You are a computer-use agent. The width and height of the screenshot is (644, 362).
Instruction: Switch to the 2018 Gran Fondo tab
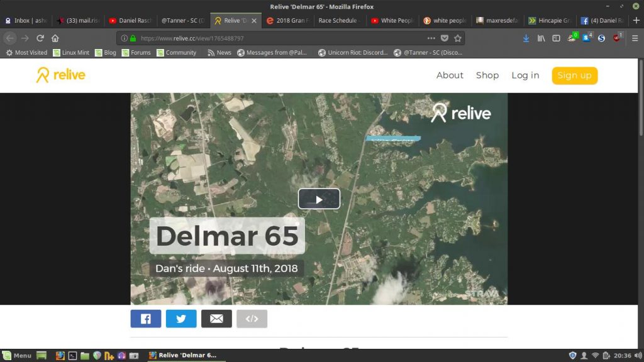pos(287,20)
